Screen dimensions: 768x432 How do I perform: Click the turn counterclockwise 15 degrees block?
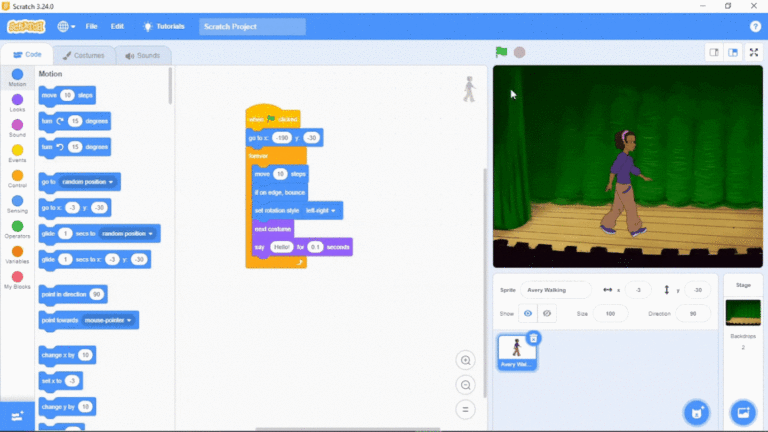pyautogui.click(x=75, y=147)
